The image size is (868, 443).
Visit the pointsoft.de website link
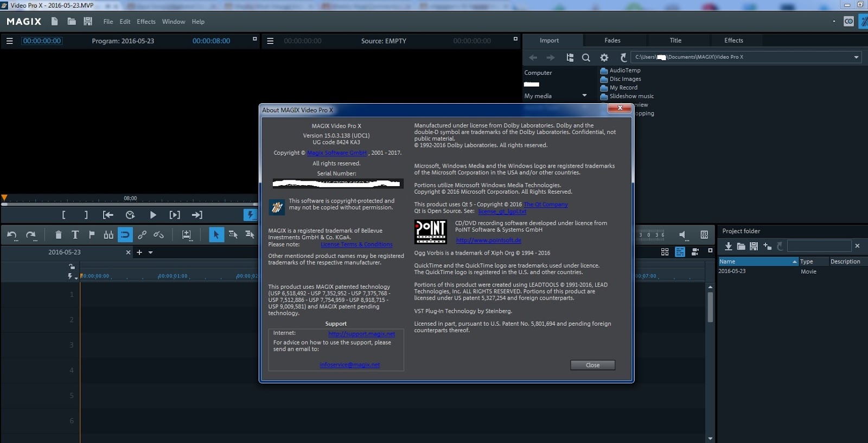(x=489, y=241)
